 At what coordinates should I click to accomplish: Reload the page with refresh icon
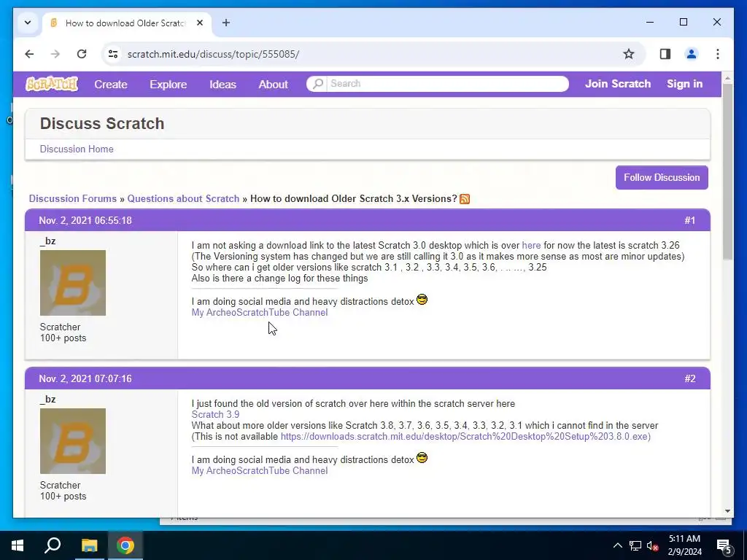(x=82, y=54)
